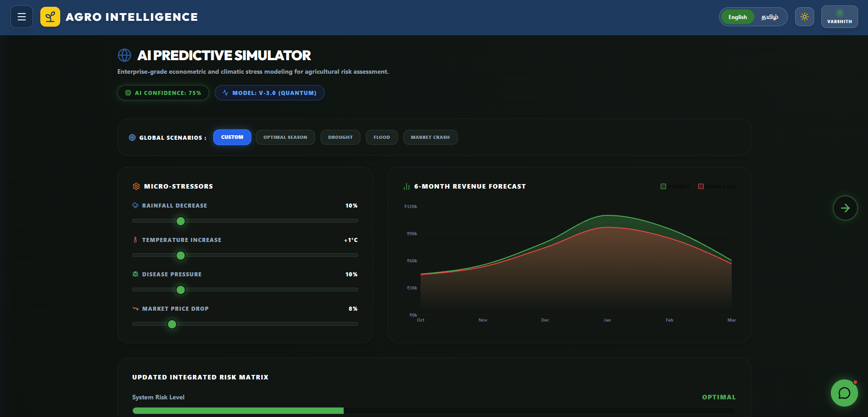Image resolution: width=868 pixels, height=417 pixels.
Task: Apply the Flood scenario
Action: click(382, 137)
